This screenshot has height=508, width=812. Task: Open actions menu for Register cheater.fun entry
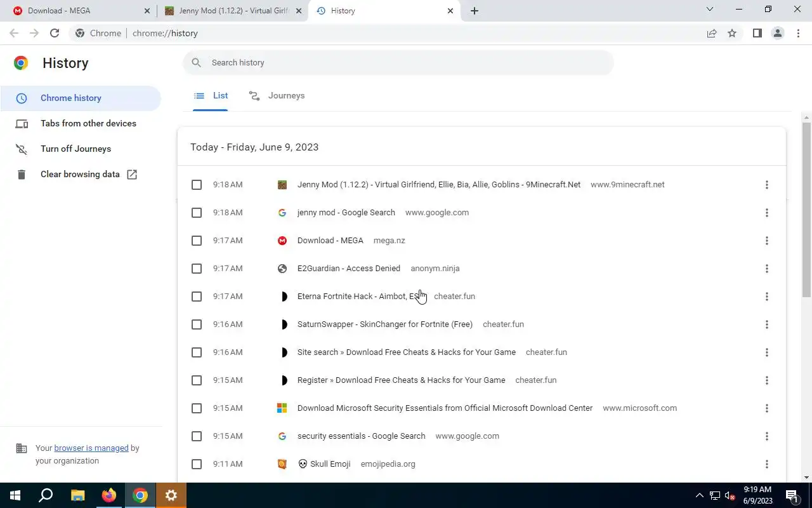pos(767,380)
